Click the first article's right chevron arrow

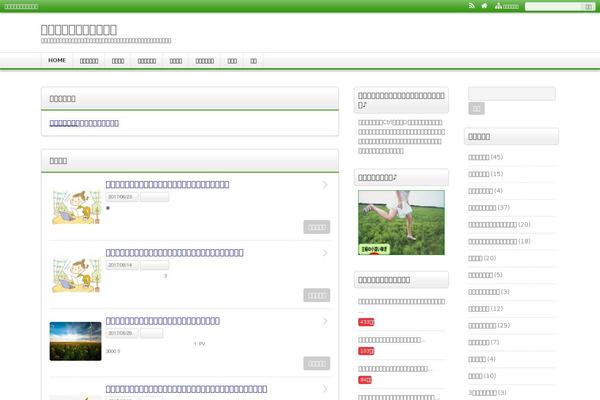325,185
